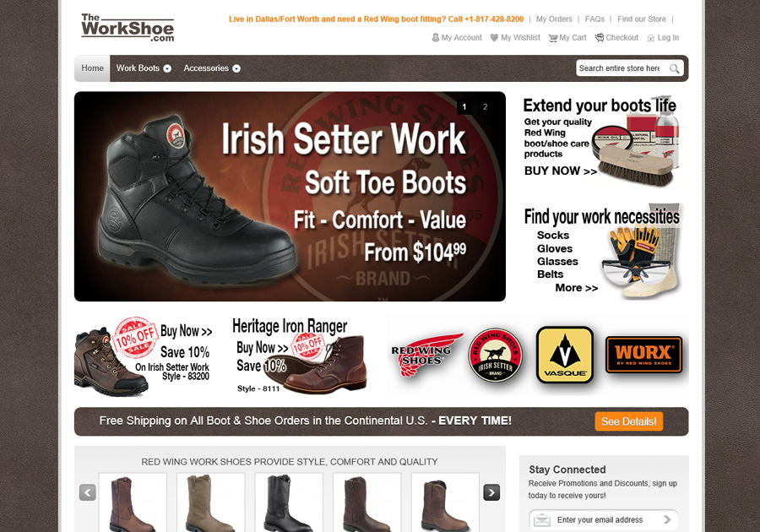
Task: Open My Wishlist heart icon
Action: [494, 37]
